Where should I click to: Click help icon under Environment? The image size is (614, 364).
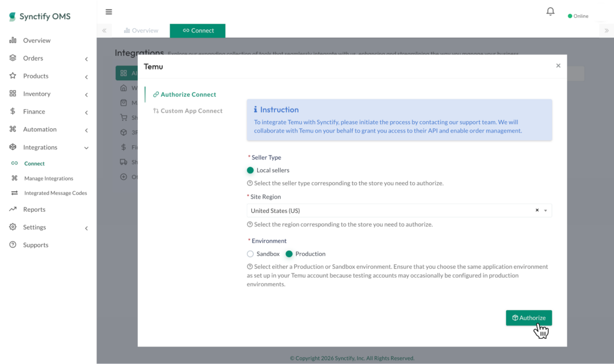pyautogui.click(x=249, y=266)
